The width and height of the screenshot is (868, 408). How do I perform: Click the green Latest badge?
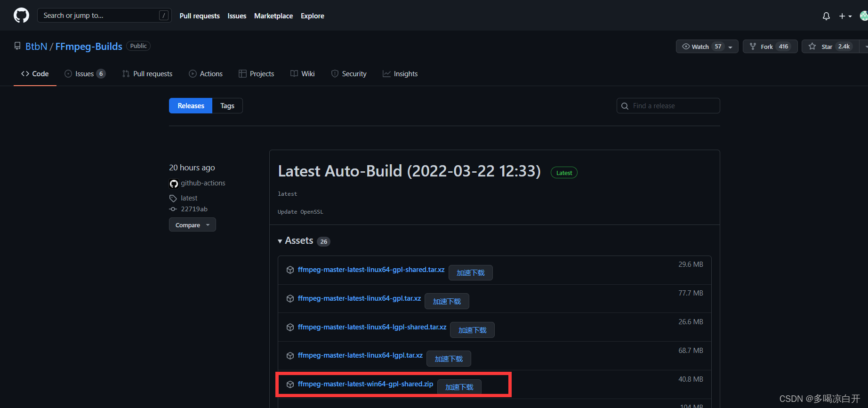pyautogui.click(x=564, y=173)
